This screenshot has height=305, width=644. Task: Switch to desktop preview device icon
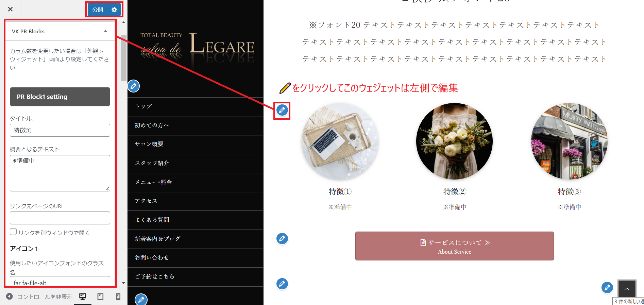(x=83, y=296)
